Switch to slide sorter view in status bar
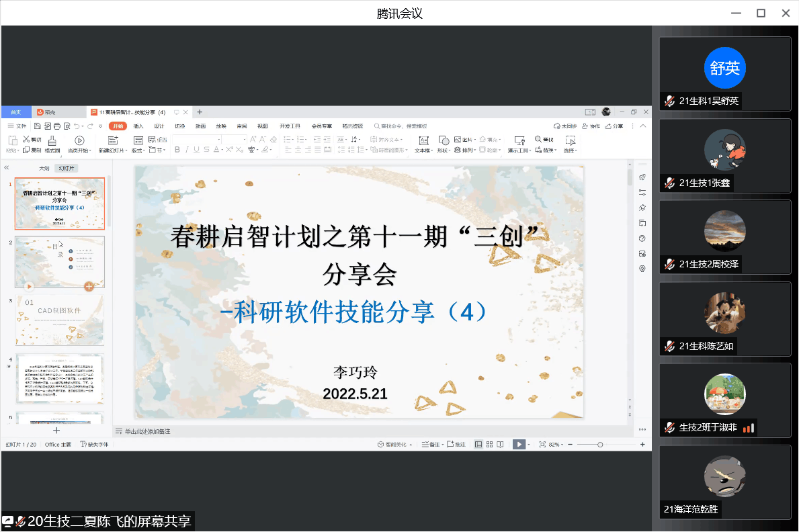Viewport: 799px width, 532px height. pyautogui.click(x=490, y=445)
